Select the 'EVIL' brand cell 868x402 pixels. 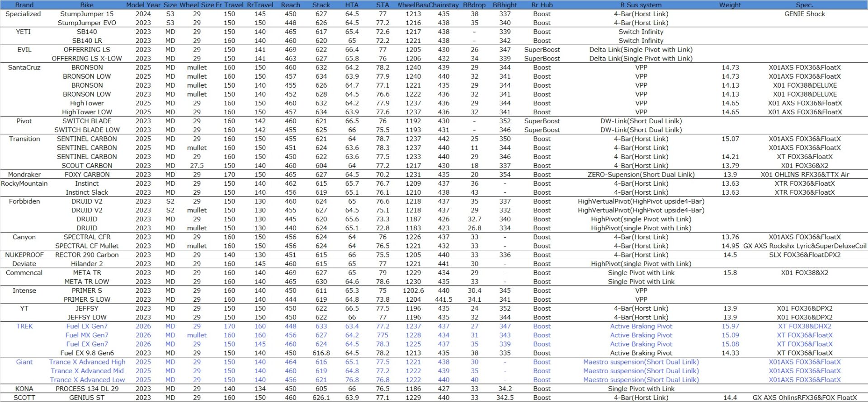tap(24, 50)
